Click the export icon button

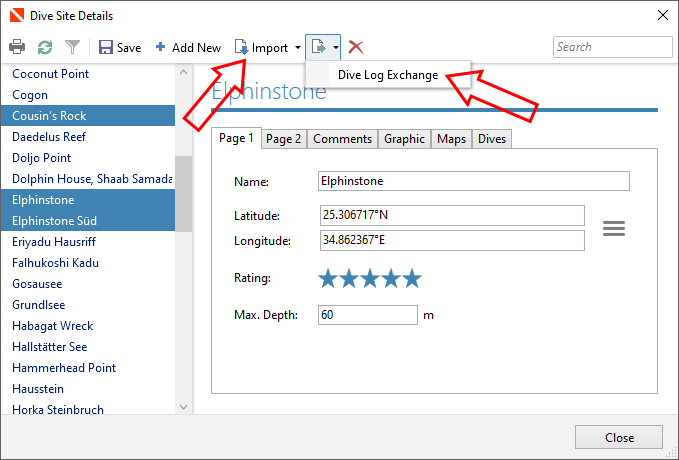coord(319,47)
